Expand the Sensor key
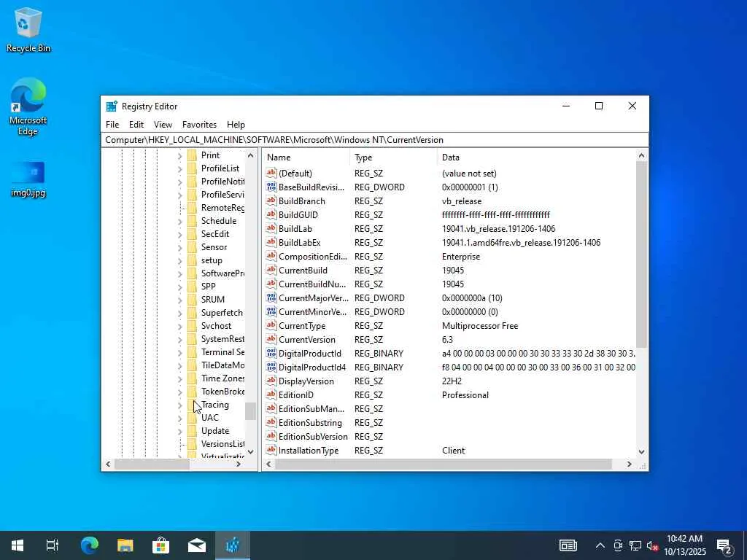Screen dimensions: 747x560 (x=179, y=248)
